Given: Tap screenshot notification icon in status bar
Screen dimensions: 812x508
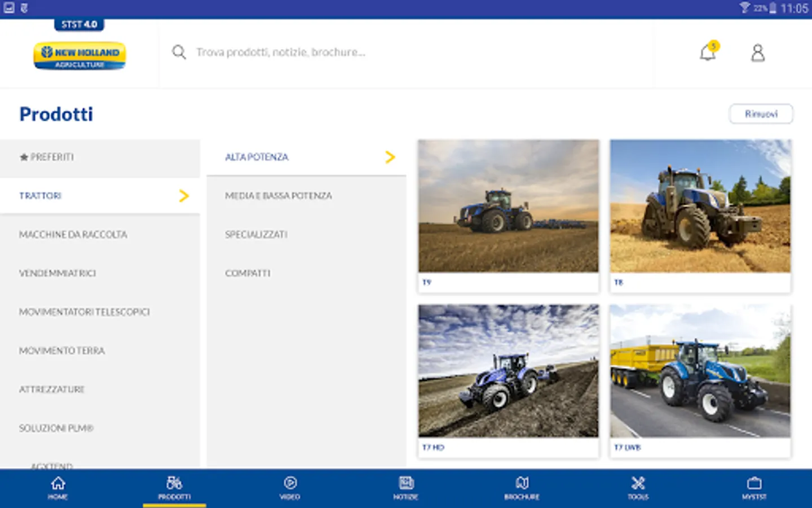Looking at the screenshot, I should pos(9,8).
